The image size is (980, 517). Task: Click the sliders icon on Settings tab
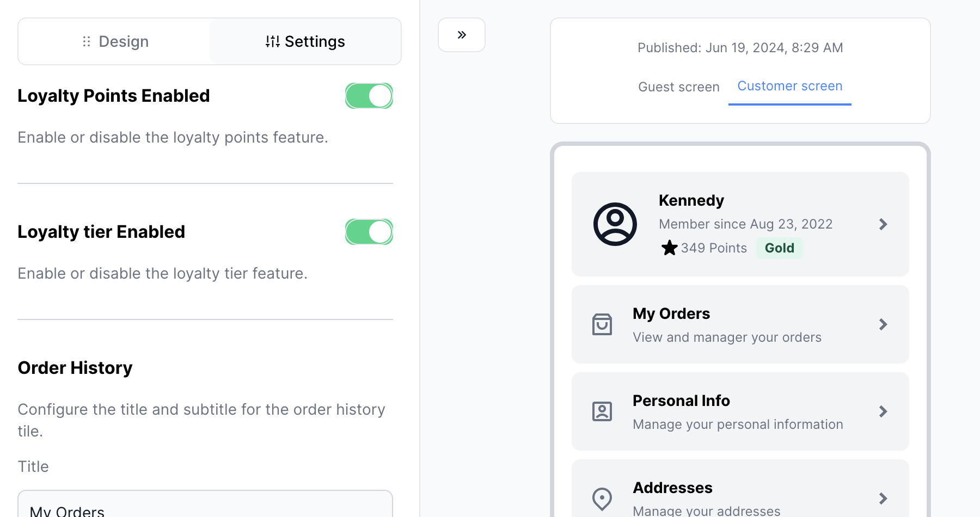click(x=272, y=41)
